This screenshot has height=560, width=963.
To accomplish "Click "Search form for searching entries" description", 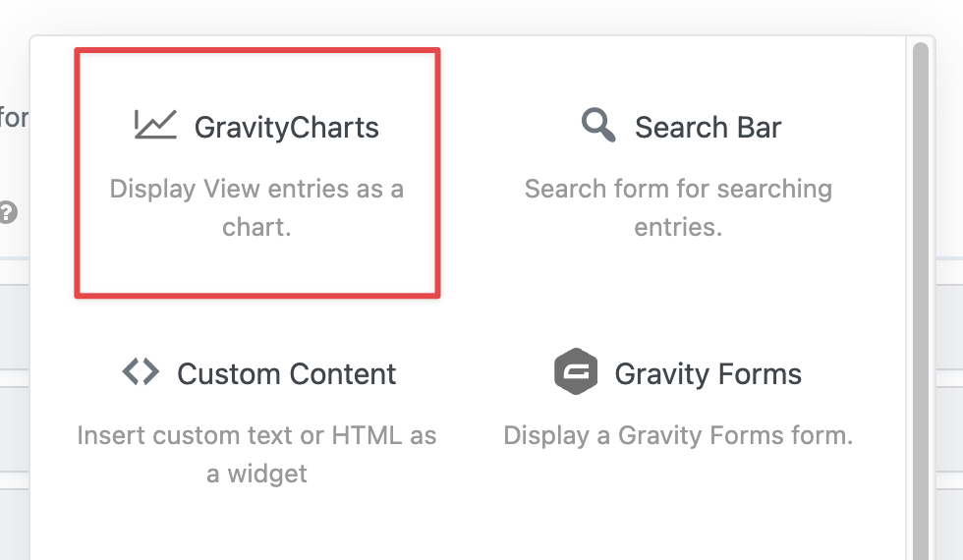I will [x=678, y=207].
